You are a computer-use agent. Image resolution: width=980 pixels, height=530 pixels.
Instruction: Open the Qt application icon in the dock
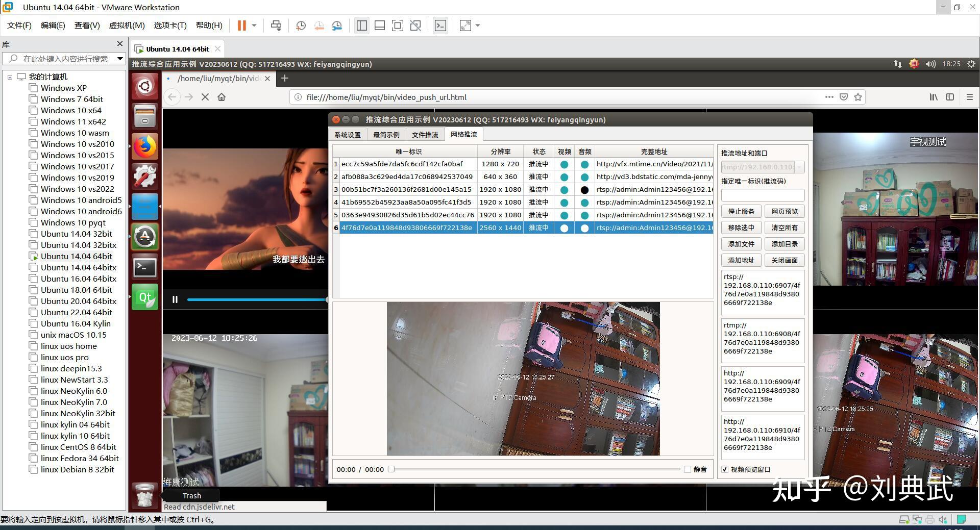(x=144, y=296)
